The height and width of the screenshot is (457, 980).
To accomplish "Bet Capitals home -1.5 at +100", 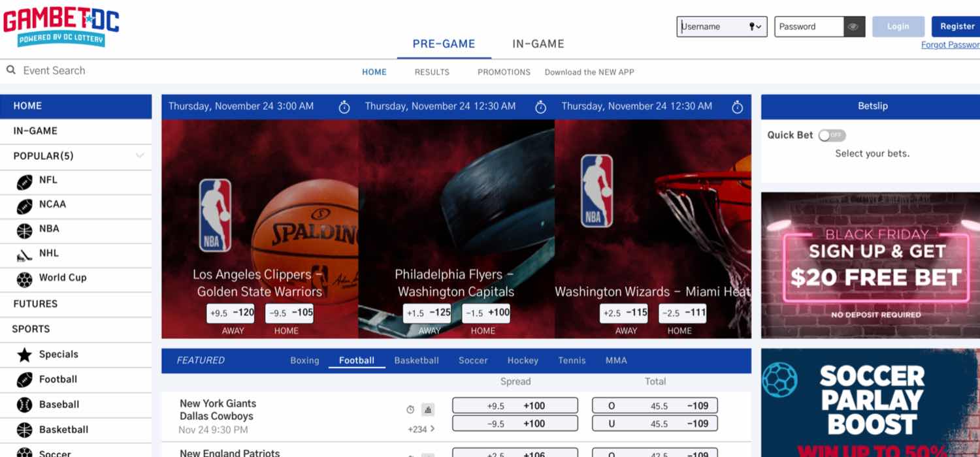I will [x=486, y=313].
